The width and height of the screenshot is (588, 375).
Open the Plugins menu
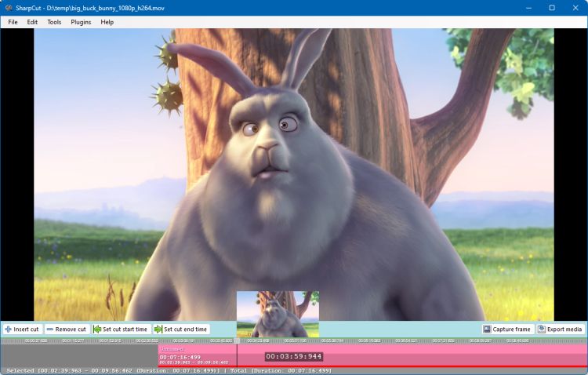click(81, 22)
